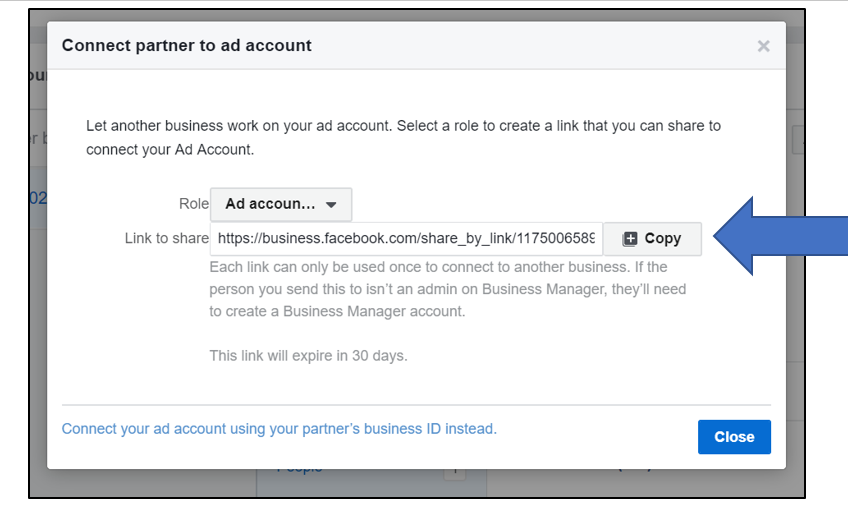Click the partly hidden field left of the dialog
This screenshot has width=848, height=517.
[37, 139]
